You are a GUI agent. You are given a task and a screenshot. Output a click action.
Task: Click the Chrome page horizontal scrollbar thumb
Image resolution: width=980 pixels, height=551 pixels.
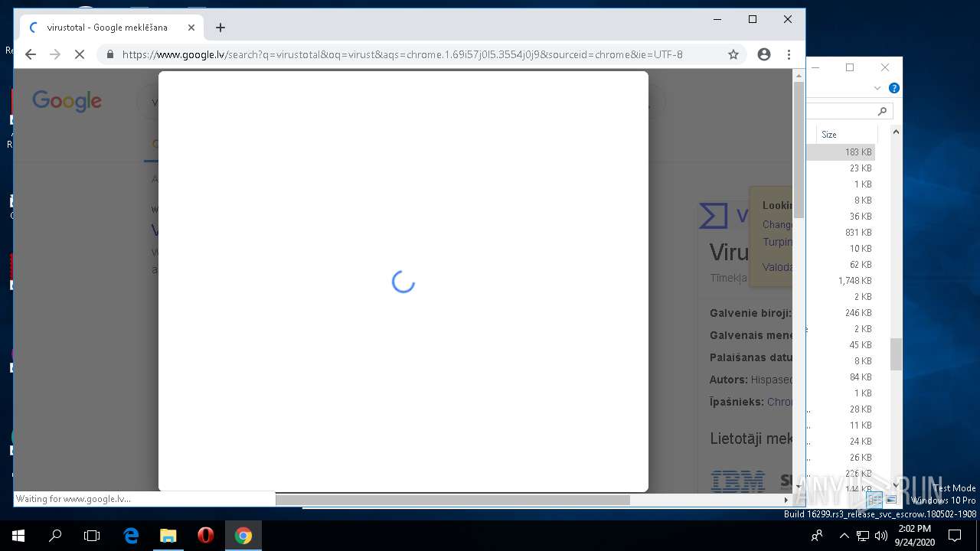pos(452,500)
